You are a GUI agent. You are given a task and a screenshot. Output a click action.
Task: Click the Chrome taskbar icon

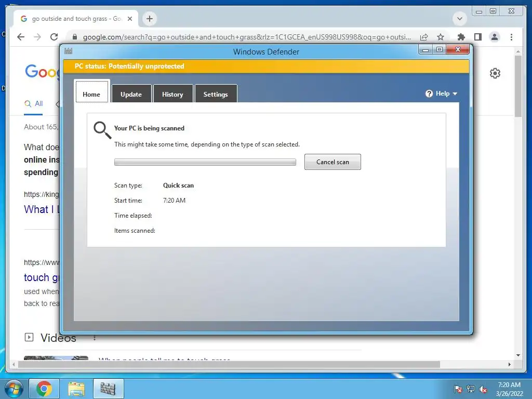pyautogui.click(x=44, y=389)
